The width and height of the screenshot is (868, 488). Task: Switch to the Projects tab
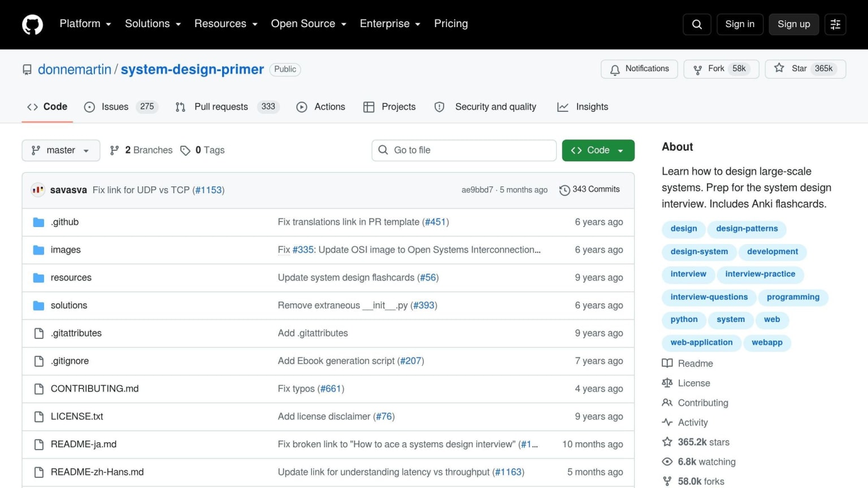tap(389, 107)
